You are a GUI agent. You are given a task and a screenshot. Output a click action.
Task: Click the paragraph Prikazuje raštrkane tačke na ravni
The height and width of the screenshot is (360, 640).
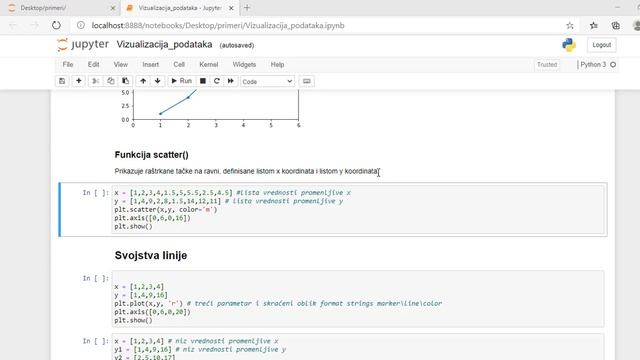click(247, 171)
